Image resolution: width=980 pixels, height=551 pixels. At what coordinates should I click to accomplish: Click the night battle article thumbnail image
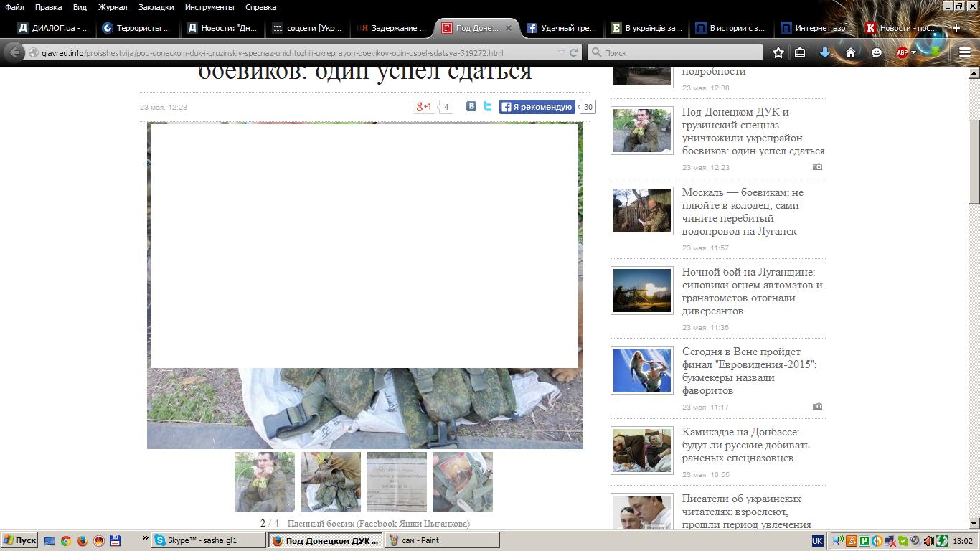click(642, 291)
